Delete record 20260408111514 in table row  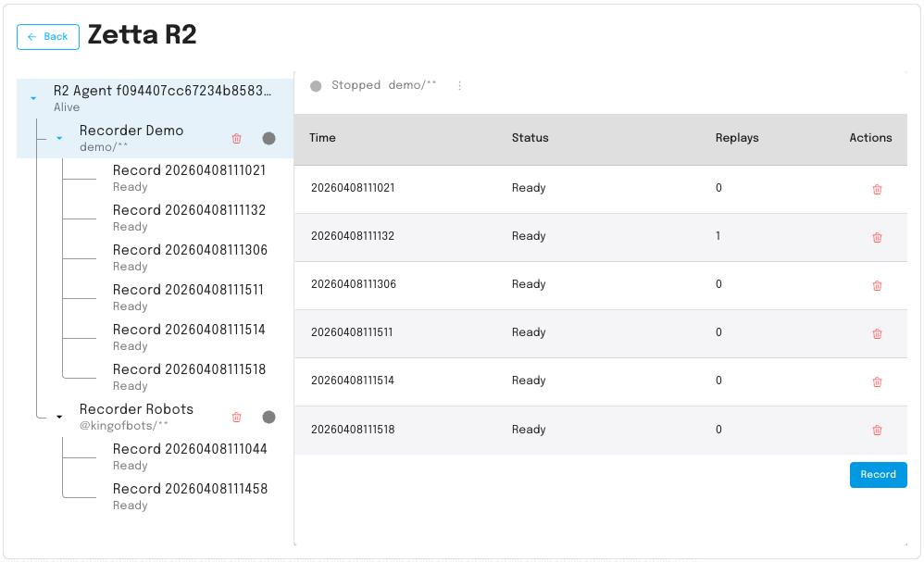(877, 381)
